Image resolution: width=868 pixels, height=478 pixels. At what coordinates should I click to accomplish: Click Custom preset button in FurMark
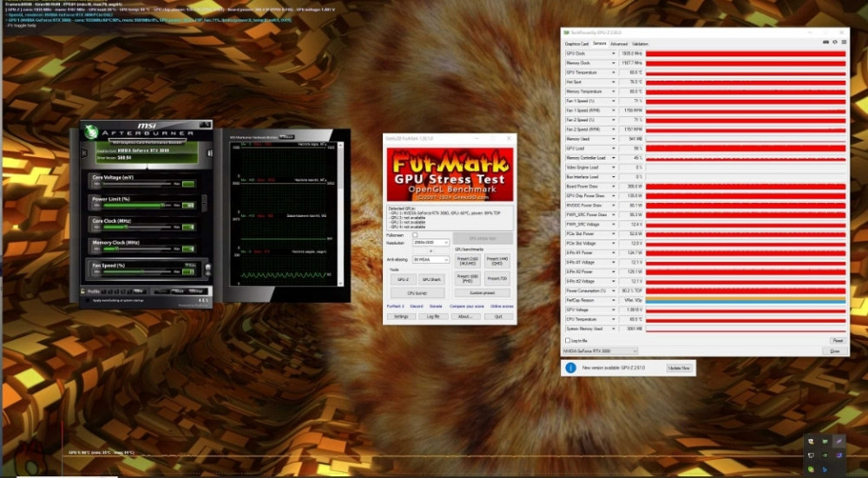click(x=482, y=292)
